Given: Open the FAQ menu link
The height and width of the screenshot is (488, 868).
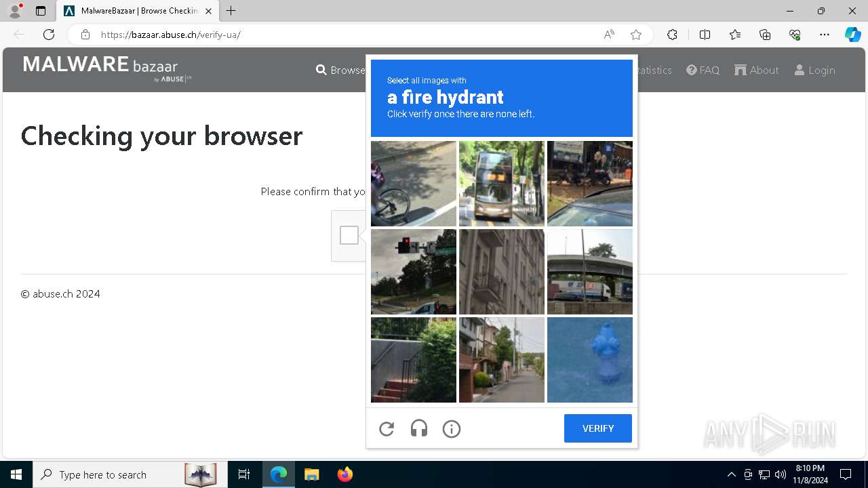Looking at the screenshot, I should [703, 70].
